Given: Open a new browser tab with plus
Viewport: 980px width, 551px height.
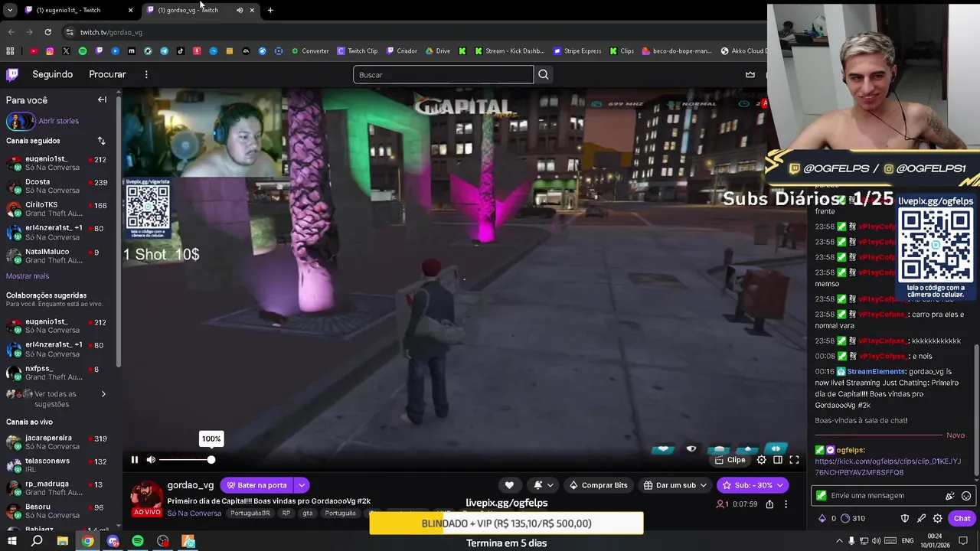Looking at the screenshot, I should tap(270, 10).
